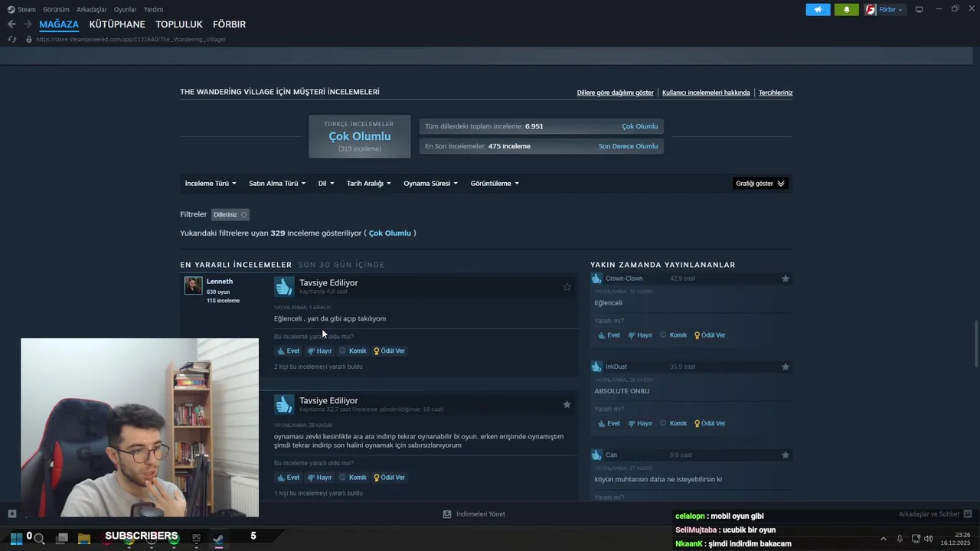Expand the İnceleme Türü dropdown
The width and height of the screenshot is (980, 551).
[211, 184]
